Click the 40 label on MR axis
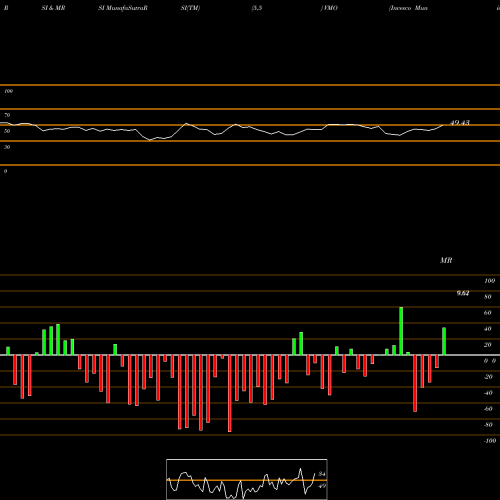Image resolution: width=500 pixels, height=500 pixels. coord(488,329)
